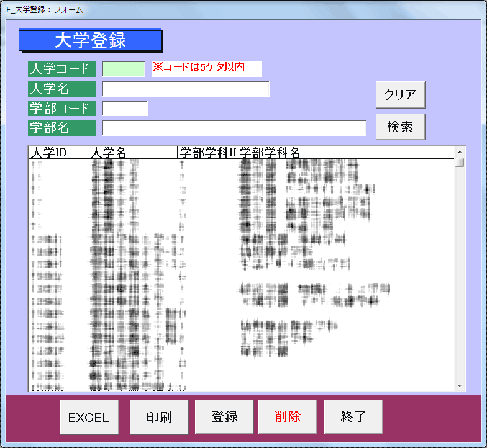Click the 学部名 text field

(x=234, y=128)
